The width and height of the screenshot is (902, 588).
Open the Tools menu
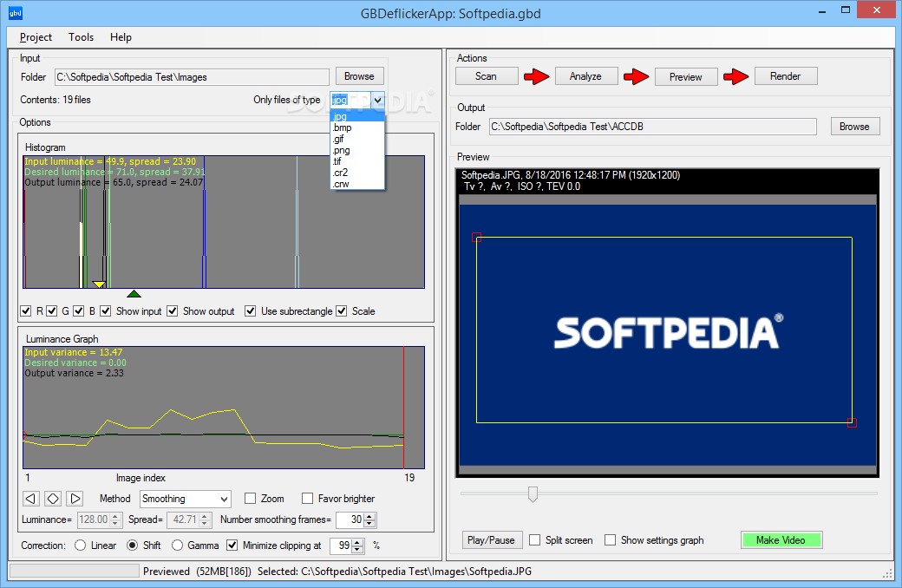click(82, 37)
